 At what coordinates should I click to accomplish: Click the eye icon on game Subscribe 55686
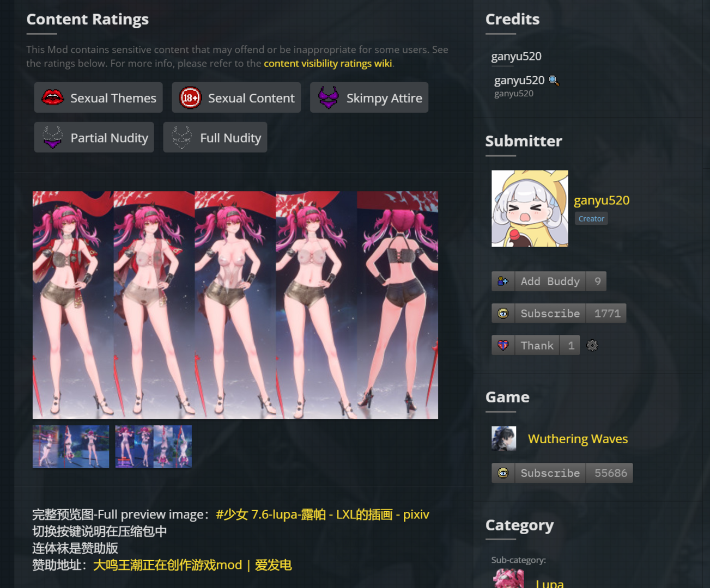[x=503, y=473]
